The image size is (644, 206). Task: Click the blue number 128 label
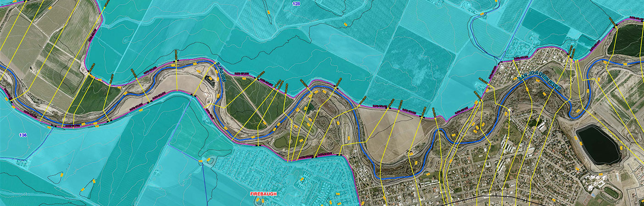pyautogui.click(x=296, y=4)
